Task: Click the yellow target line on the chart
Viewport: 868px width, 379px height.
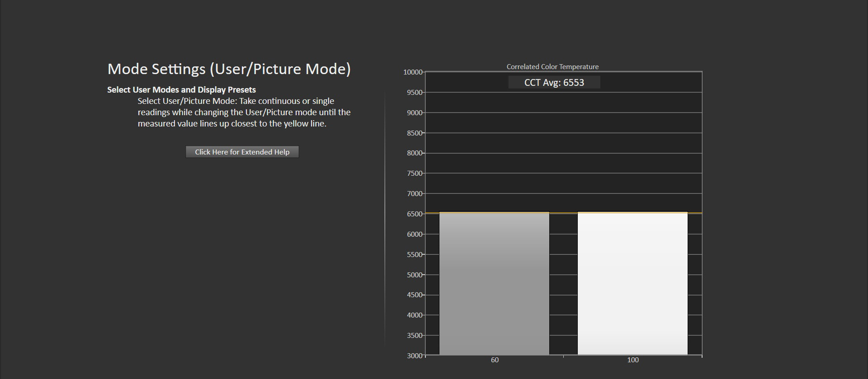Action: click(x=563, y=213)
